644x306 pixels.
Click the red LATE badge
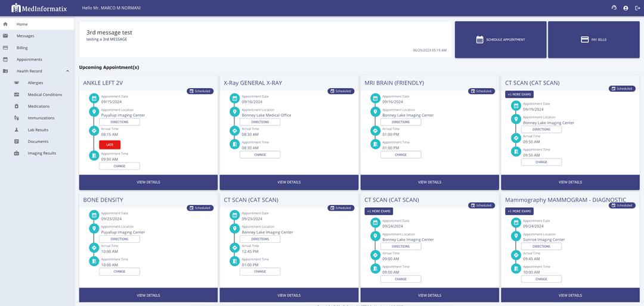[x=110, y=145]
